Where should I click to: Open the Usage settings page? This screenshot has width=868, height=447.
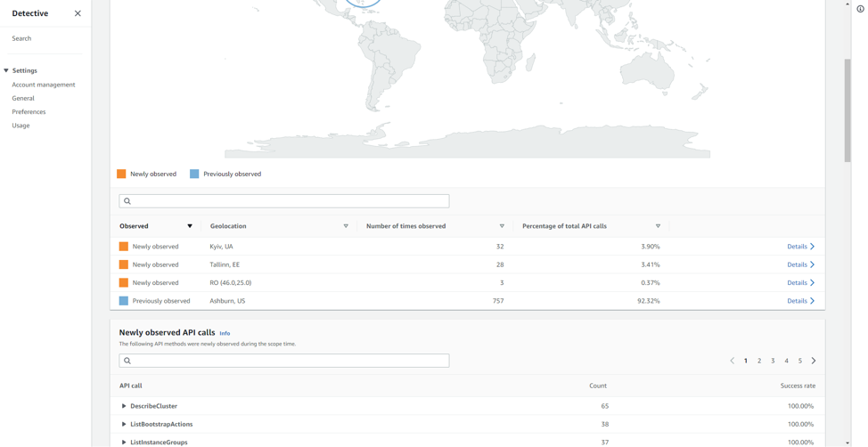pyautogui.click(x=21, y=126)
